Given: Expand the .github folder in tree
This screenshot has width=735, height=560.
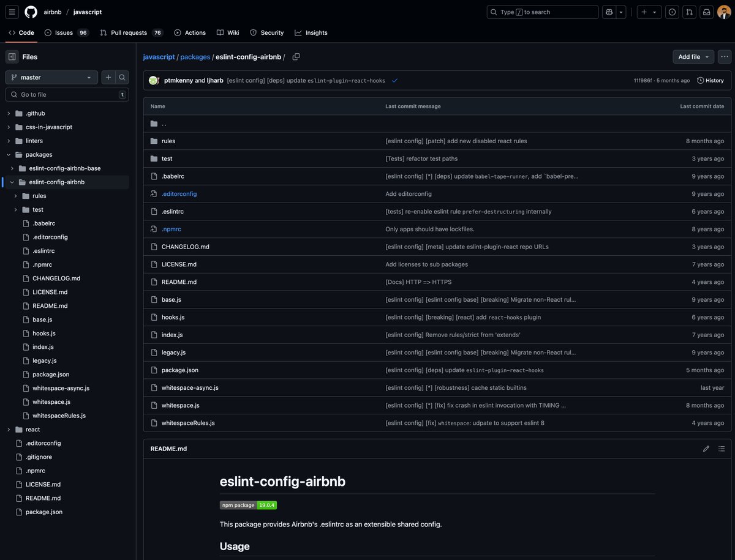Looking at the screenshot, I should [9, 113].
